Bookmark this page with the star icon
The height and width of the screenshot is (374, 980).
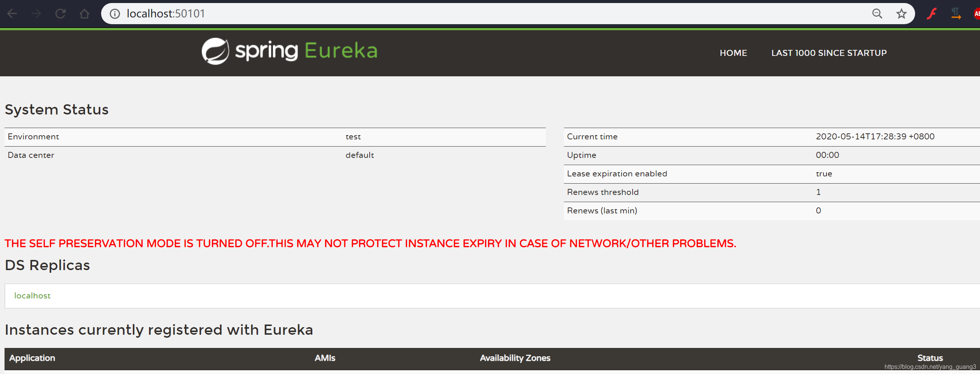pos(901,14)
